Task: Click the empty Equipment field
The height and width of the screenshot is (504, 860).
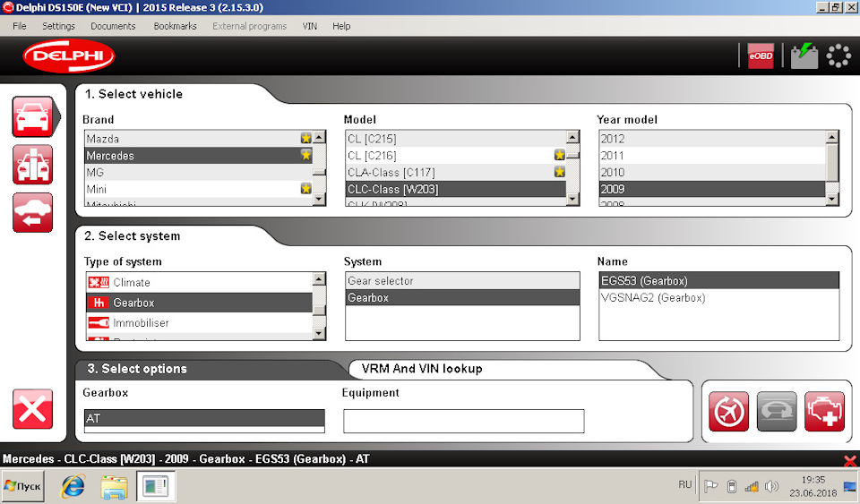Action: pos(463,421)
